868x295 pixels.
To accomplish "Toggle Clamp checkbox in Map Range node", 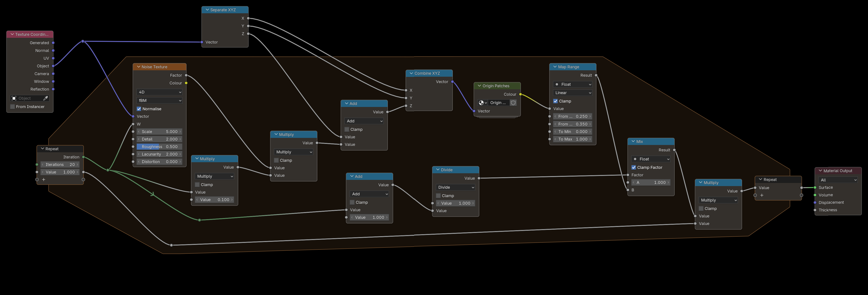I will tap(555, 101).
